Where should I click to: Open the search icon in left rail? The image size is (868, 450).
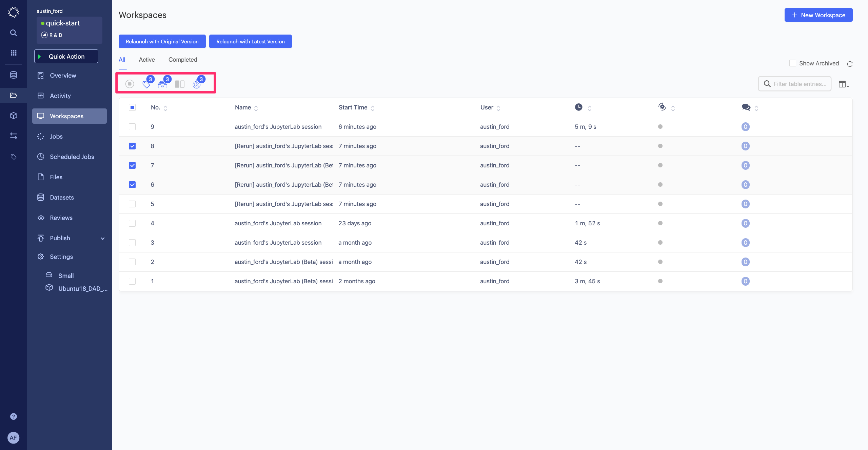(x=14, y=33)
